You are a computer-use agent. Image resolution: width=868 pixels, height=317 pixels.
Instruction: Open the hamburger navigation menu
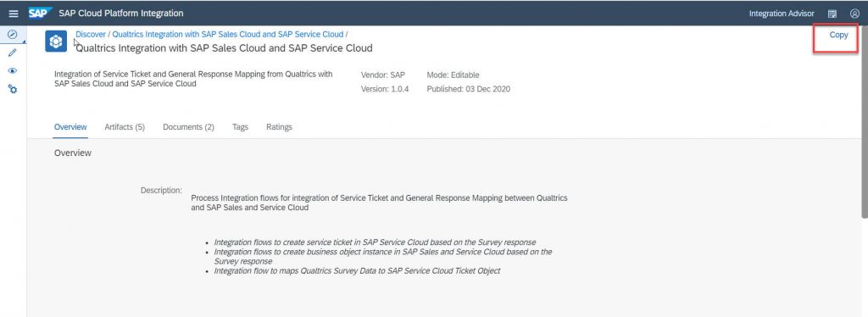coord(14,14)
